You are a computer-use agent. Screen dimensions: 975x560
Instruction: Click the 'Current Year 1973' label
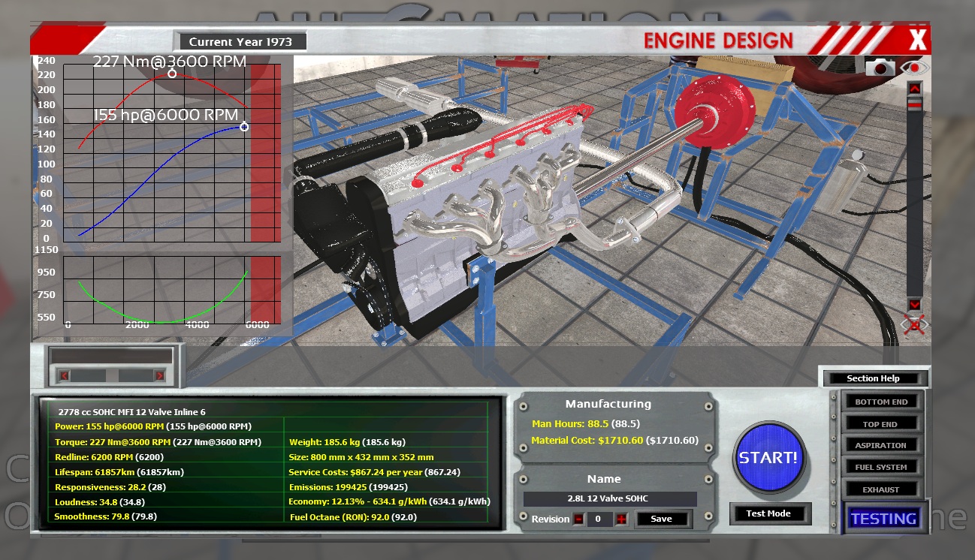point(240,42)
